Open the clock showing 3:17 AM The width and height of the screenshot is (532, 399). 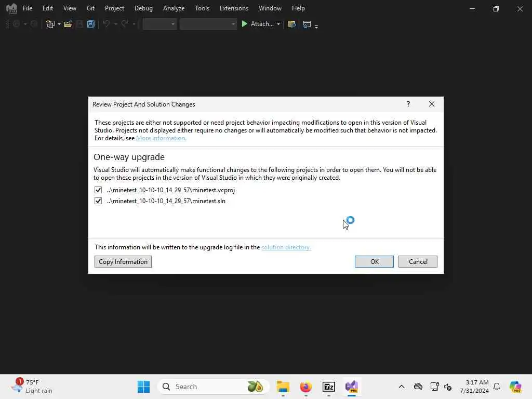coord(474,387)
